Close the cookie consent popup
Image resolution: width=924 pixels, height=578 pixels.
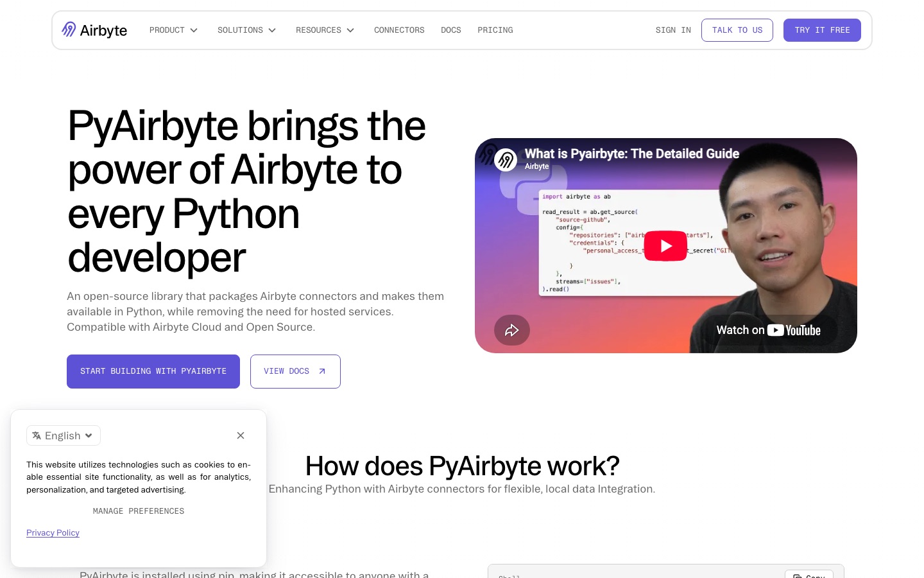(x=241, y=435)
